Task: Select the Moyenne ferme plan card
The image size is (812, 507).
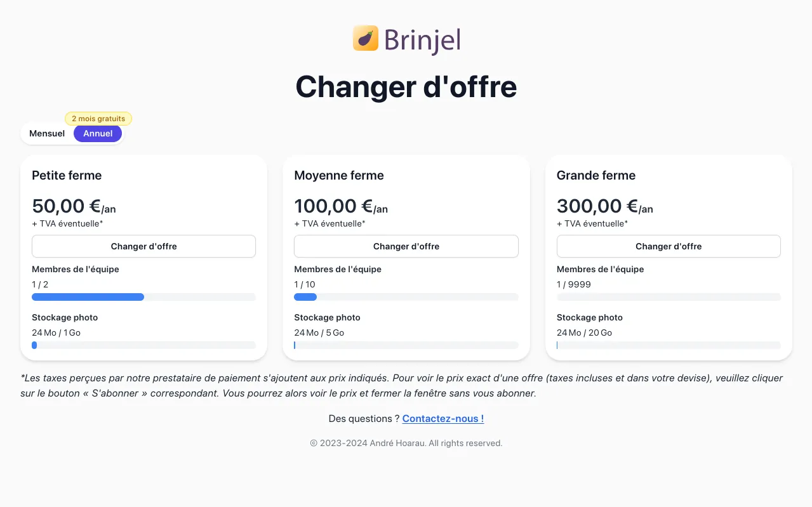Action: [x=406, y=176]
